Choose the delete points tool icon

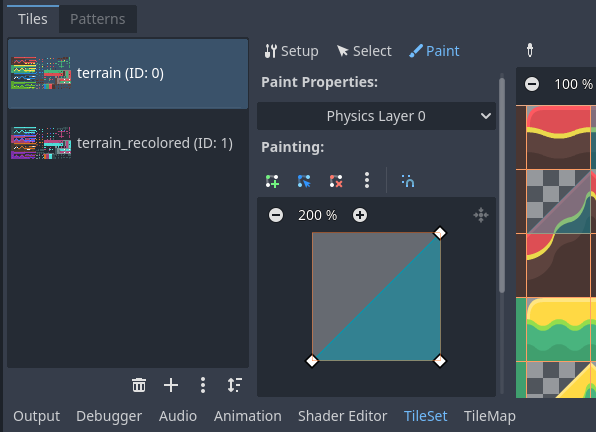336,181
